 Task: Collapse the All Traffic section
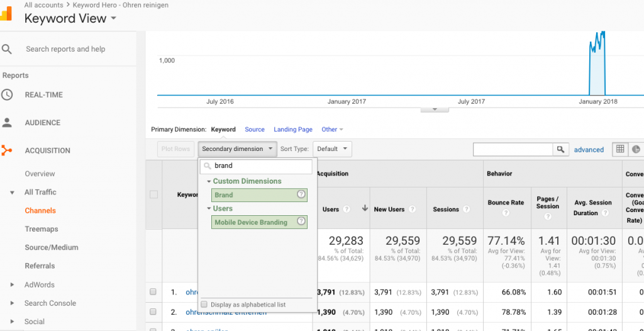pos(12,193)
